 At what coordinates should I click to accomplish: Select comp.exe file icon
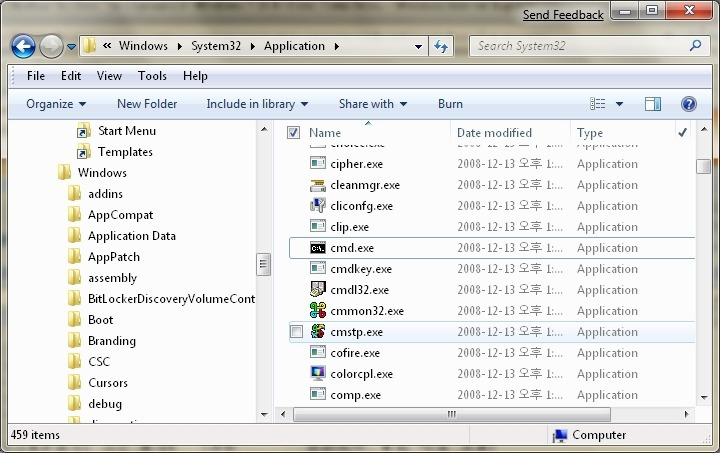(x=318, y=394)
